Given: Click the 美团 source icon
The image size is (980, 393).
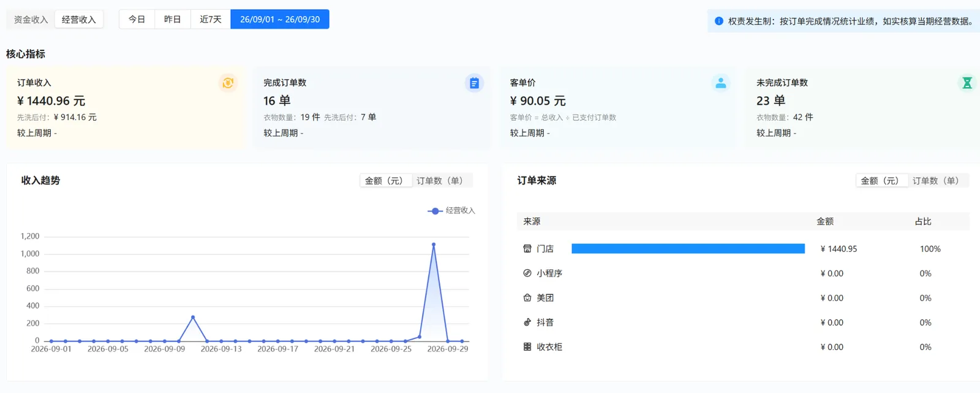Looking at the screenshot, I should 527,297.
